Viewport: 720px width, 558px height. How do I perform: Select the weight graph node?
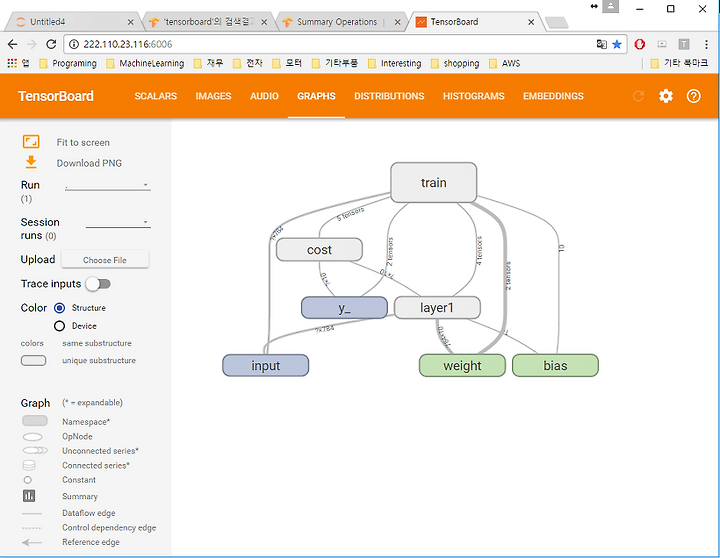tap(462, 366)
